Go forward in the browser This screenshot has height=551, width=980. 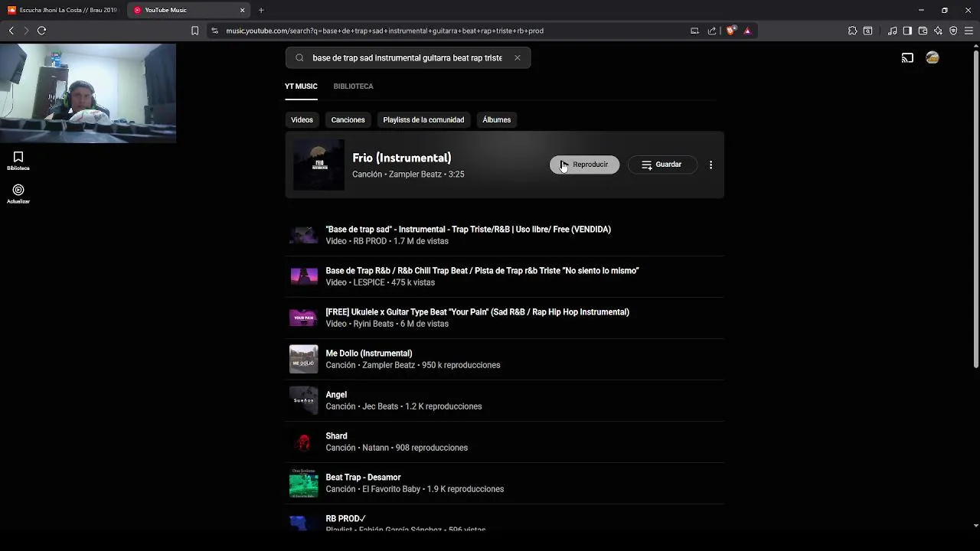point(26,31)
